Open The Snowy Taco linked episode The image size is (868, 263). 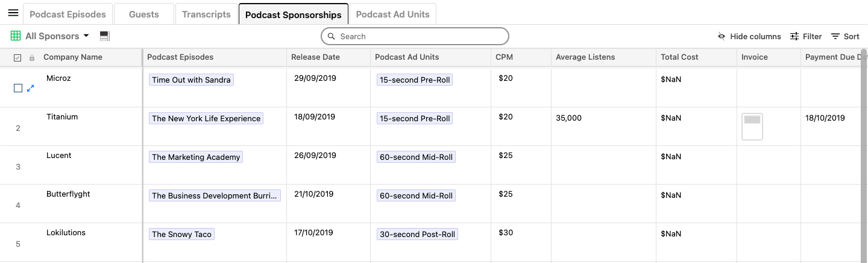(181, 234)
